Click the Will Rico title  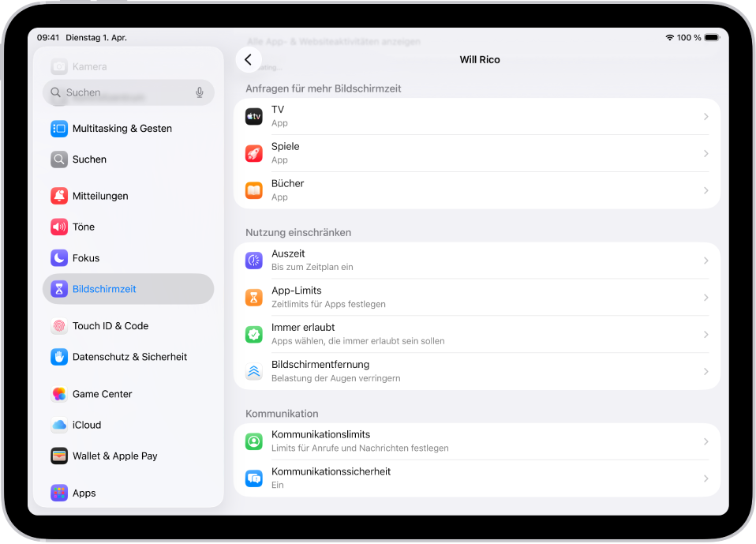(x=480, y=60)
